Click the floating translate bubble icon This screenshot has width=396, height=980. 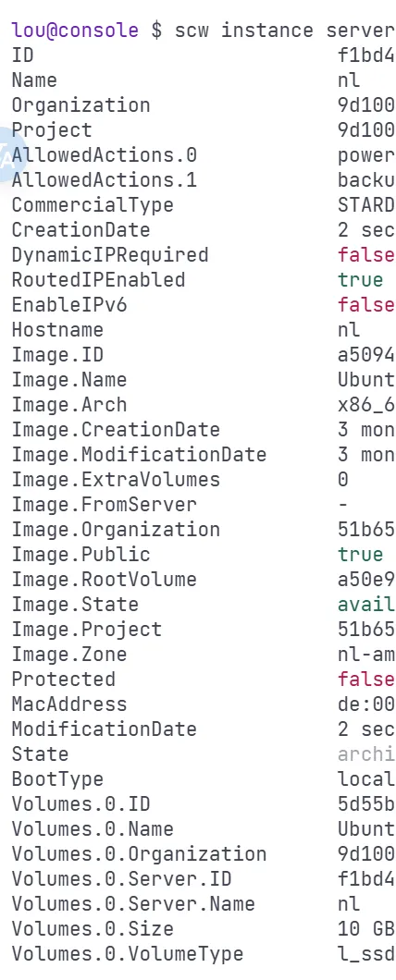point(8,155)
